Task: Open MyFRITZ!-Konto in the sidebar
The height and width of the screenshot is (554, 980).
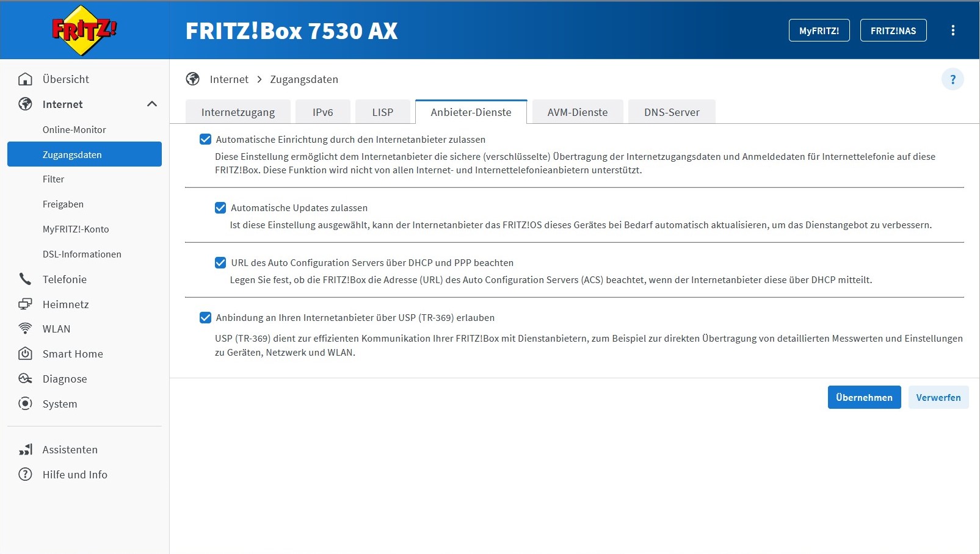Action: click(x=84, y=229)
